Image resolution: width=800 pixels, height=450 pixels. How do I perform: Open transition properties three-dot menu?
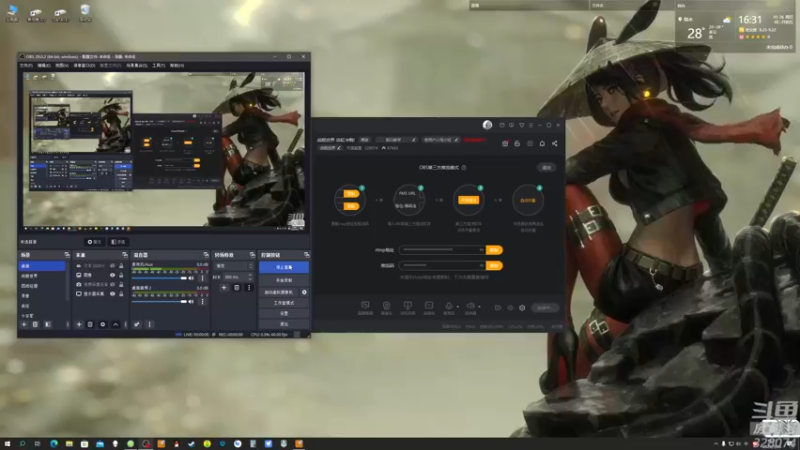(249, 288)
